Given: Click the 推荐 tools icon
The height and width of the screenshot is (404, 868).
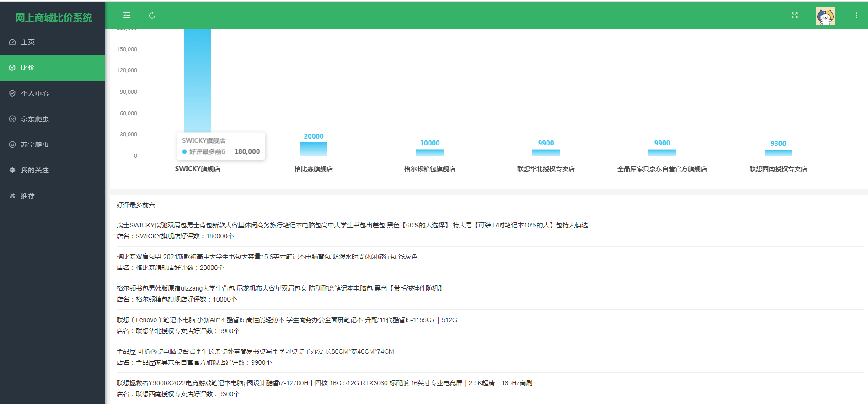Looking at the screenshot, I should click(12, 196).
